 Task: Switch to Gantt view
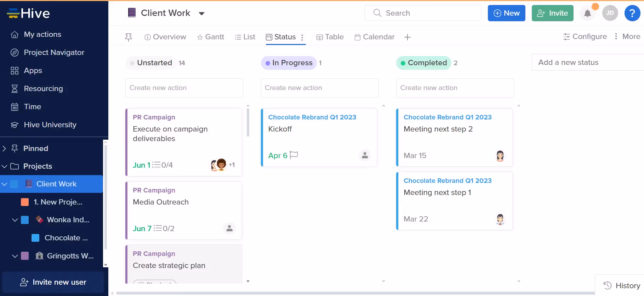211,37
